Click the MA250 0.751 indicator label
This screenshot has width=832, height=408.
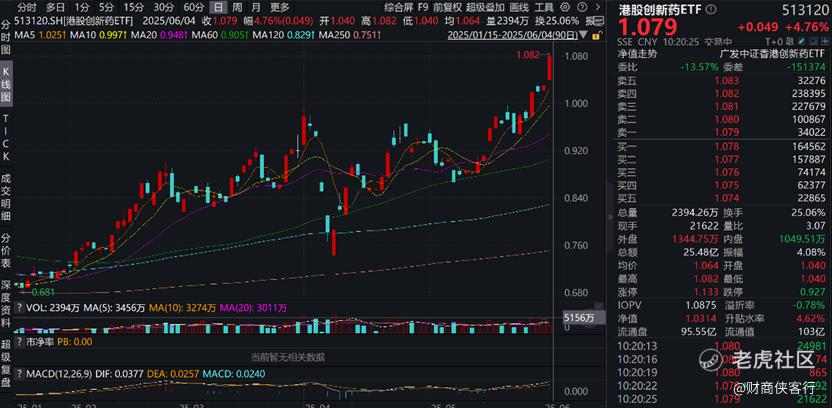352,35
